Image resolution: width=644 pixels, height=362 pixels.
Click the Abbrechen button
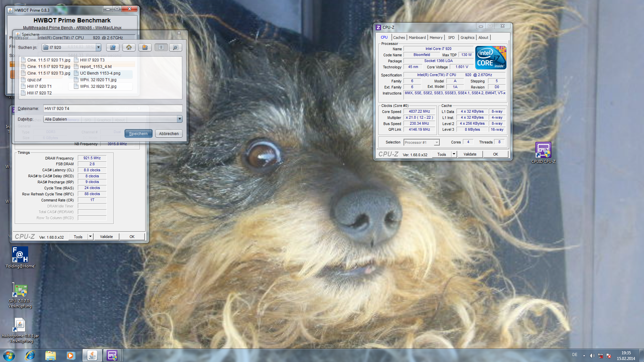point(169,133)
